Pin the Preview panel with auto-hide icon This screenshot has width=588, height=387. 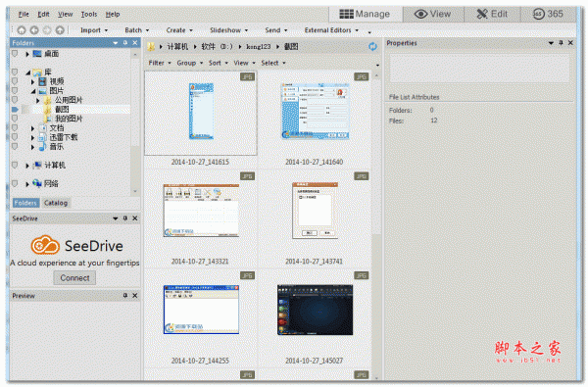[125, 296]
